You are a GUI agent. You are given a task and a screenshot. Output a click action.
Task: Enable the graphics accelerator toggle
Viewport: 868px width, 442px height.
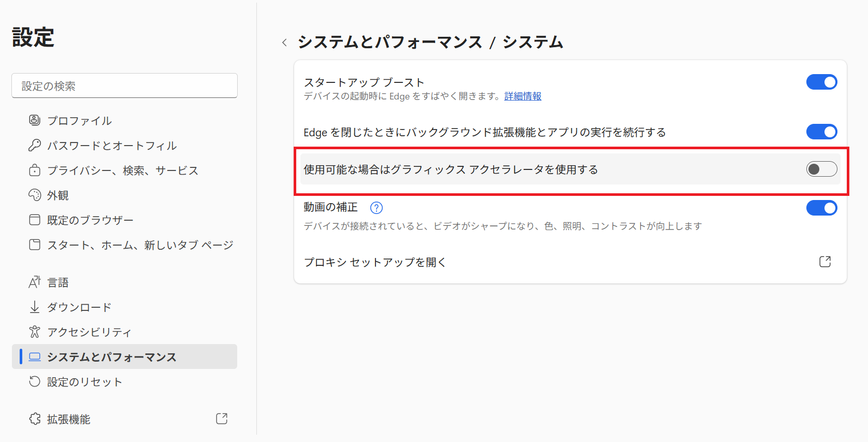(x=821, y=169)
